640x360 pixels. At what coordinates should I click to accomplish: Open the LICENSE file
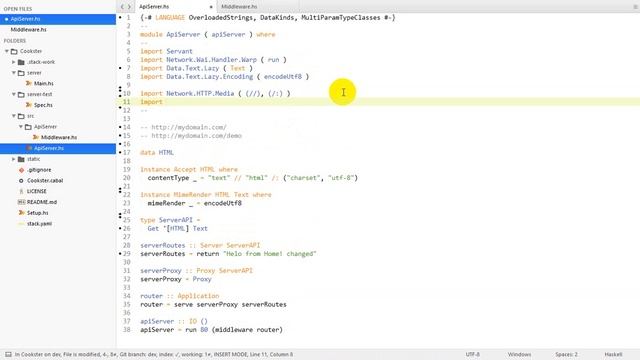(36, 191)
